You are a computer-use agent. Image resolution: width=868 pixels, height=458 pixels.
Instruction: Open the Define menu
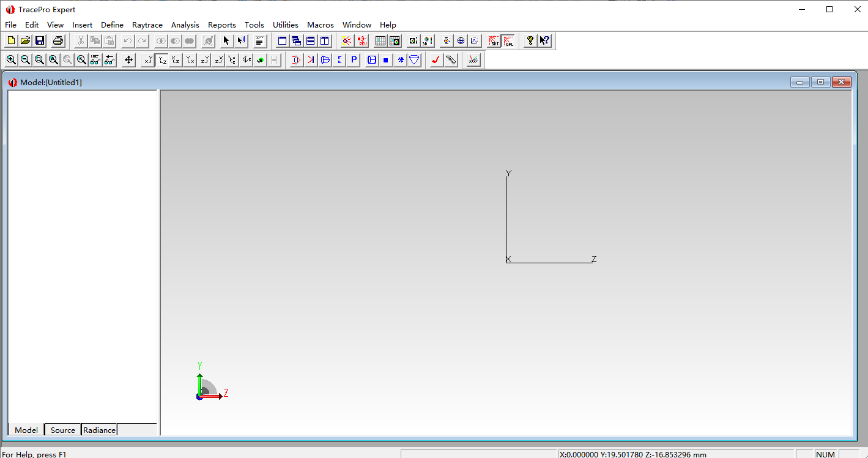(x=112, y=25)
